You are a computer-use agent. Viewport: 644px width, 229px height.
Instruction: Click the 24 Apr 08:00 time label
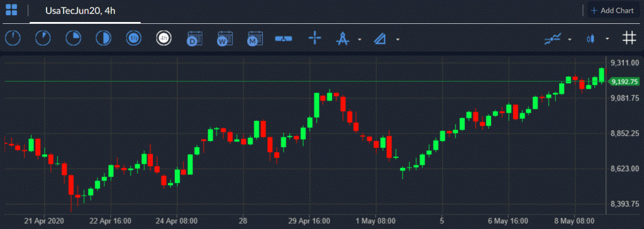coord(177,220)
